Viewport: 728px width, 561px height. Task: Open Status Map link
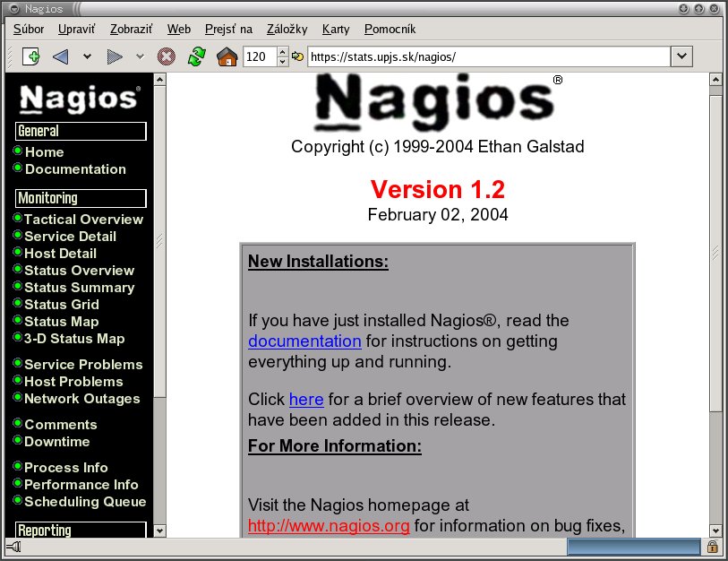(x=61, y=322)
